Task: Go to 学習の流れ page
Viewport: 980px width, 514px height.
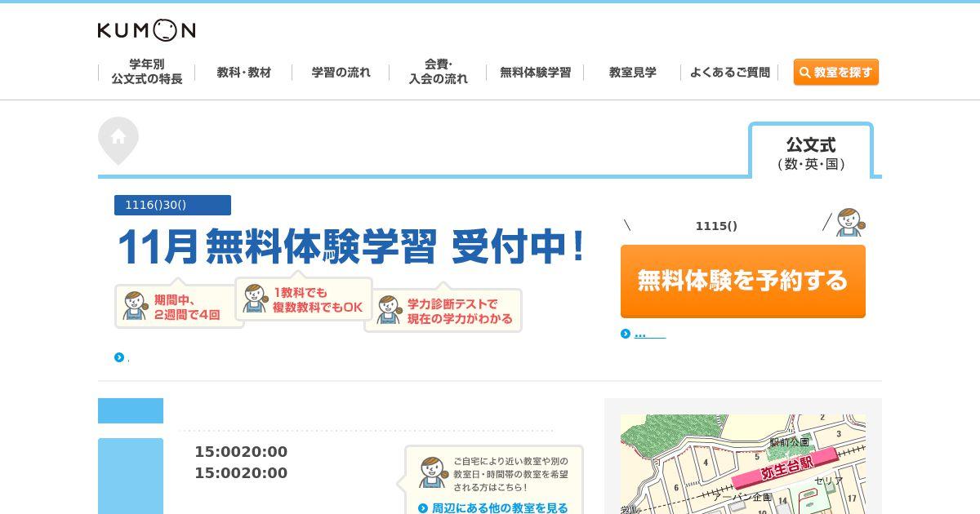Action: 341,73
